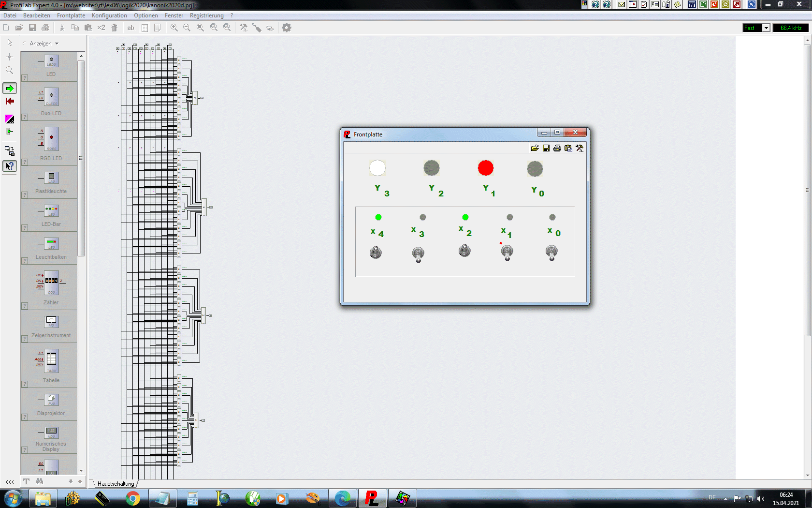This screenshot has height=508, width=812.
Task: Print icon in Frontplatte window toolbar
Action: click(x=557, y=148)
